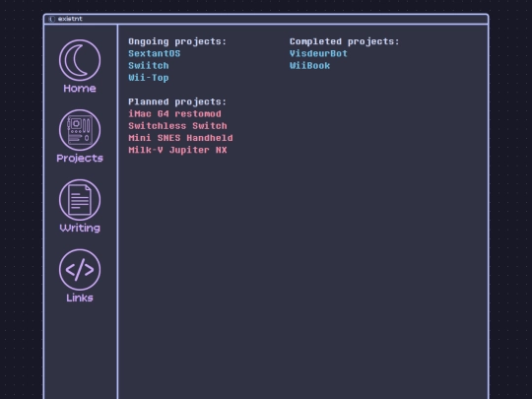Open the Links code bracket icon
This screenshot has width=532, height=399.
point(80,270)
